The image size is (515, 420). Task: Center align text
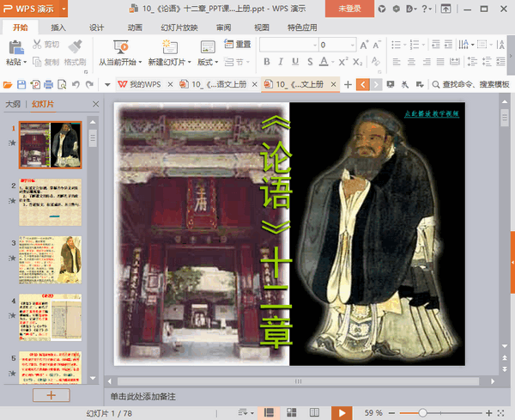click(411, 62)
